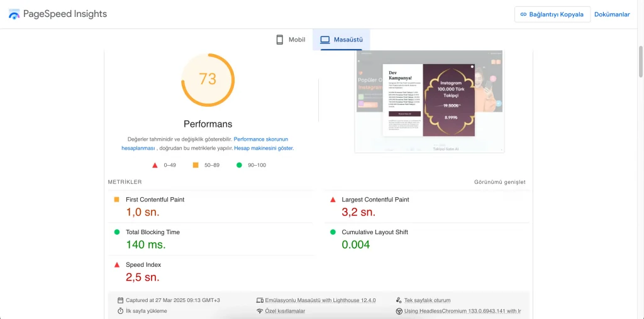Image resolution: width=644 pixels, height=319 pixels.
Task: Click the red triangle beside Speed Index
Action: pyautogui.click(x=116, y=265)
